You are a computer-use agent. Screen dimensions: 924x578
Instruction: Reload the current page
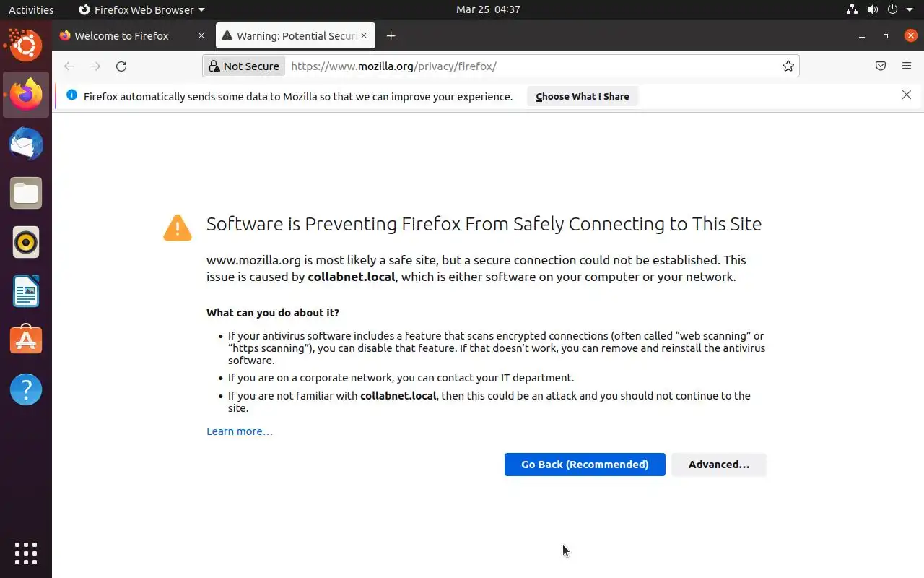coord(121,66)
